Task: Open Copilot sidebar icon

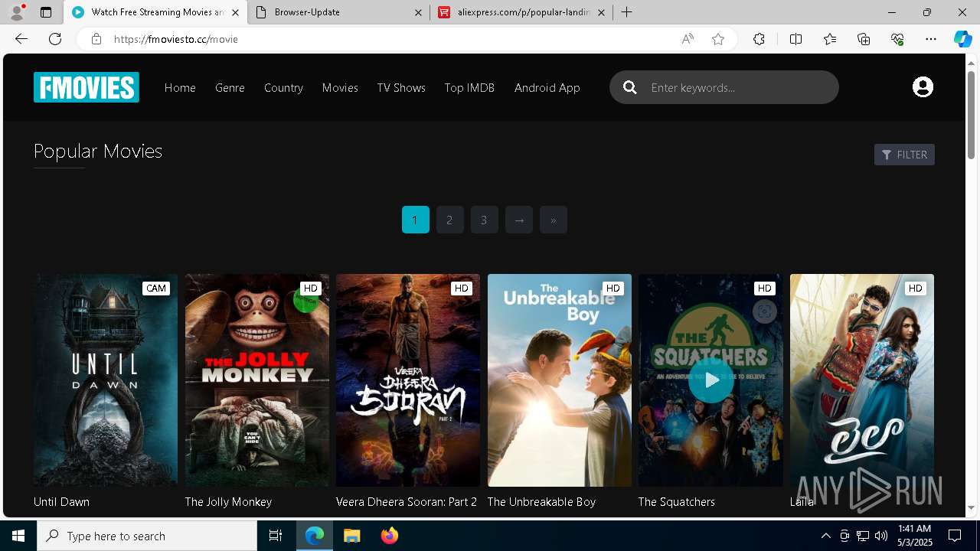Action: click(962, 39)
